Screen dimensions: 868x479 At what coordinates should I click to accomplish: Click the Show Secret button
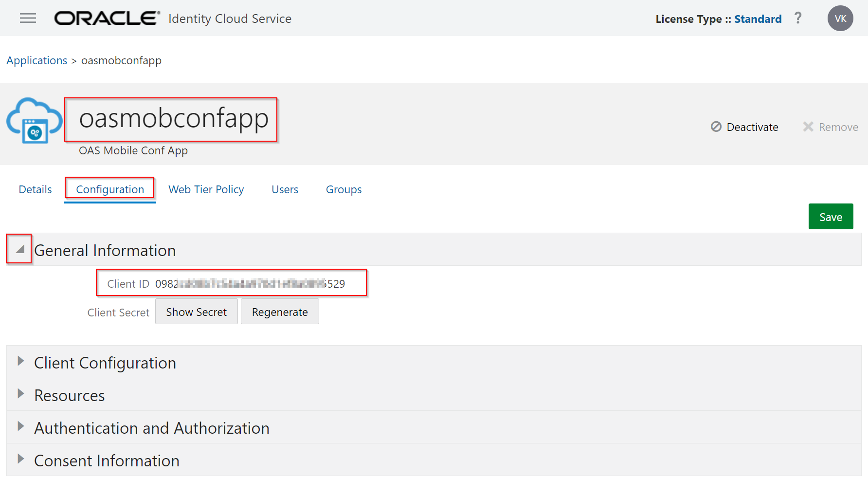pos(197,312)
